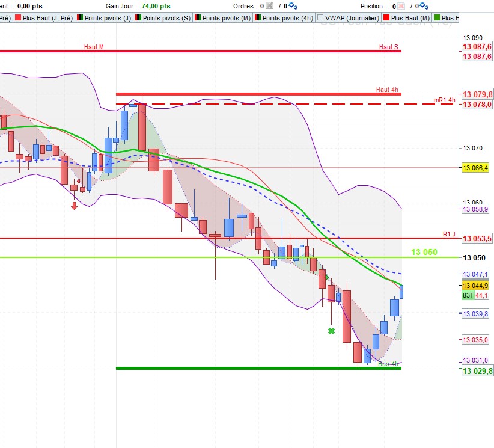Click the green 13 029,8 price tag
The image size is (494, 448).
coord(477,371)
